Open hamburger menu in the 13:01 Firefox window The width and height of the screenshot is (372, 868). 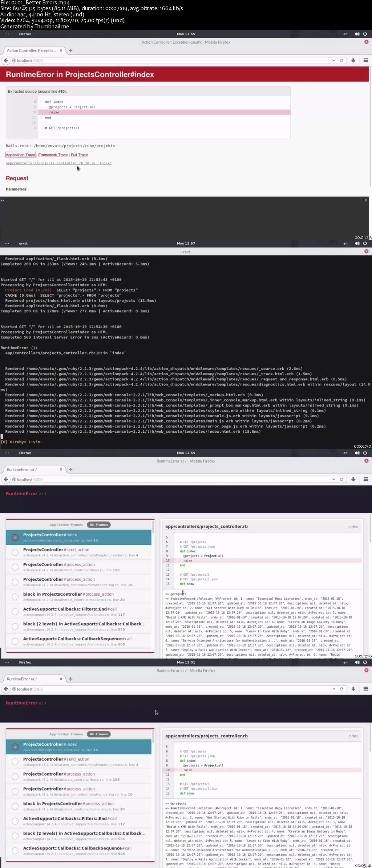366,689
